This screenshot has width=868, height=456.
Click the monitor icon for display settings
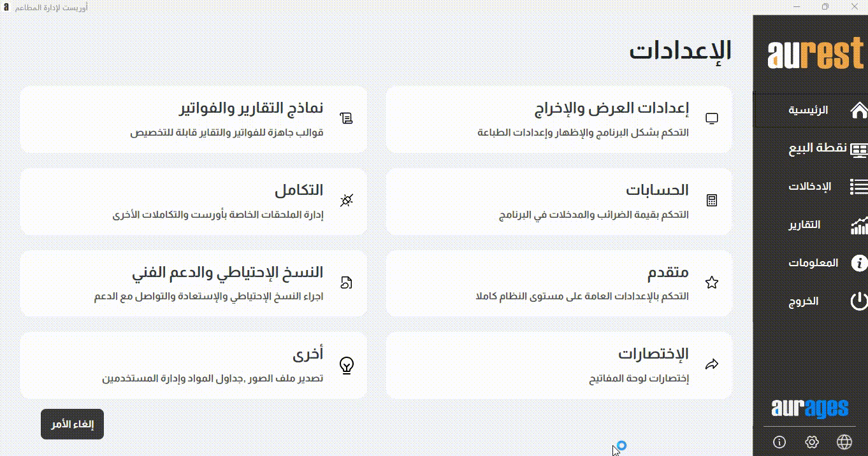(x=712, y=118)
